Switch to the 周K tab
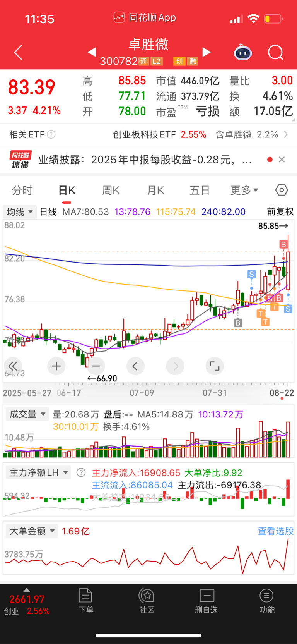The image size is (297, 644). click(x=111, y=191)
